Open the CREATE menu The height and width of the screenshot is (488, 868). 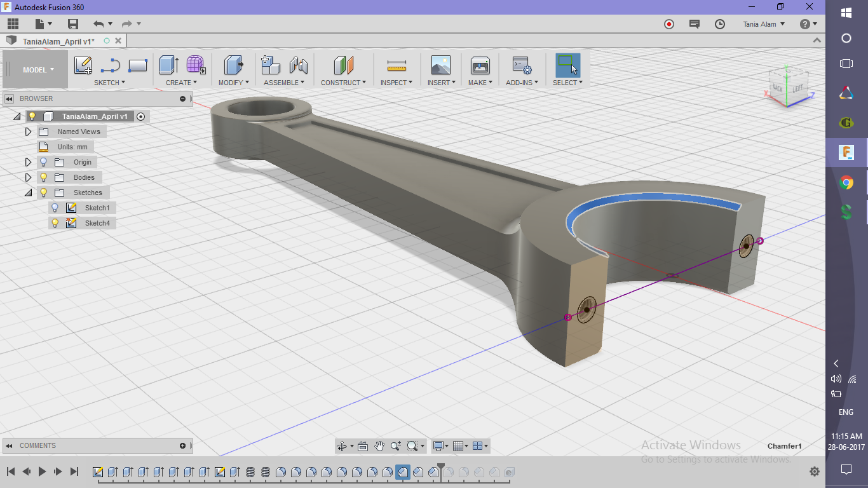pos(182,83)
